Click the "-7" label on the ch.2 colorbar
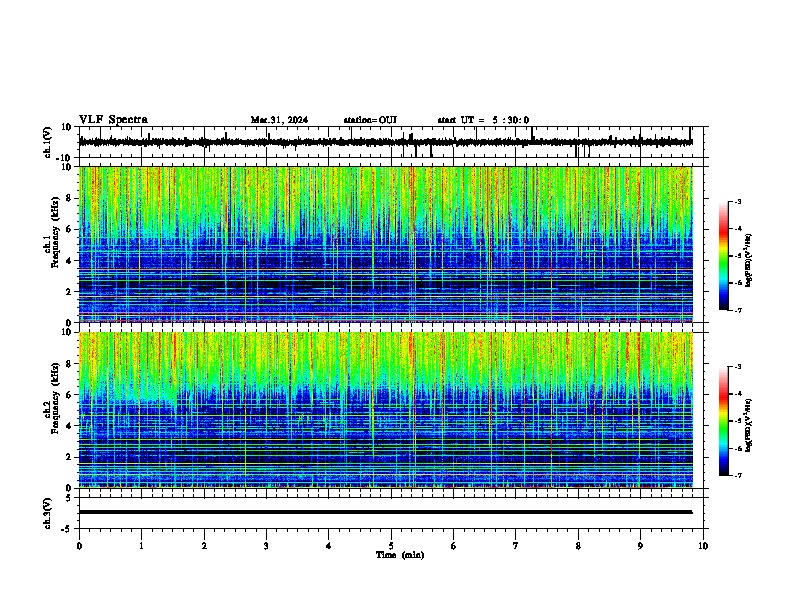The height and width of the screenshot is (612, 792). tap(738, 476)
